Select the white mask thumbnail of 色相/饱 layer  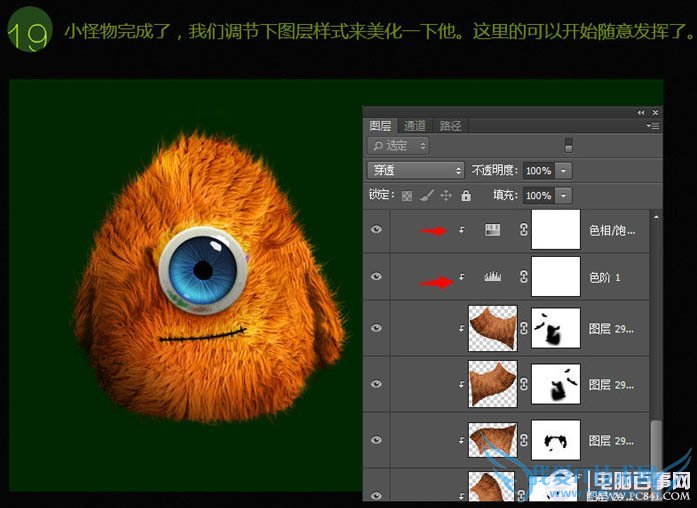556,230
